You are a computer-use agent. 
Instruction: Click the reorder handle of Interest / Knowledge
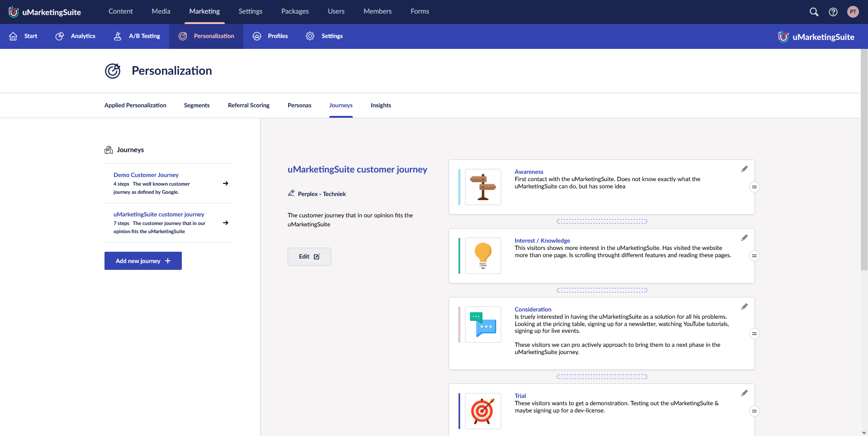[754, 256]
